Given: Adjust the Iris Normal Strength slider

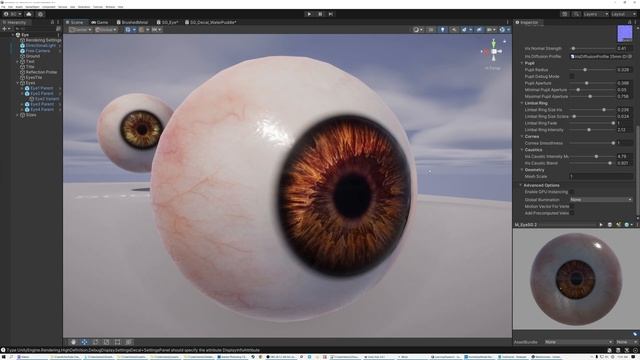Looking at the screenshot, I should [592, 49].
